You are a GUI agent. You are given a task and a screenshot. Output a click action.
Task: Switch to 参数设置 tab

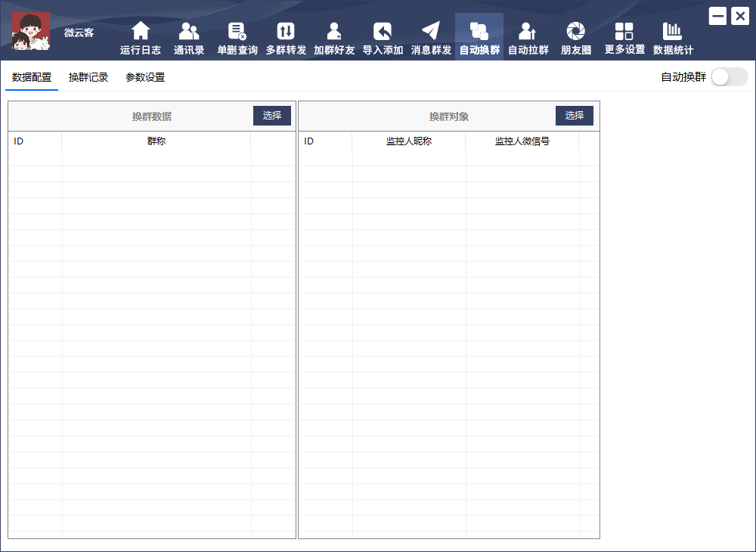pos(145,77)
